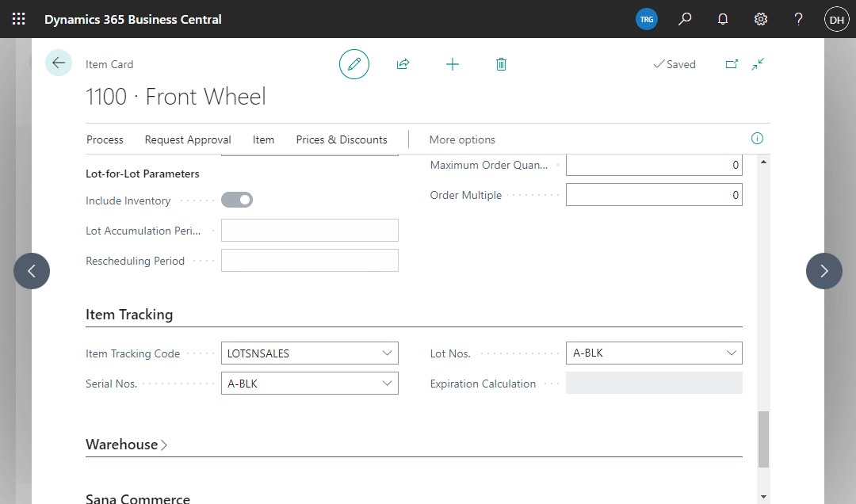Click the Expiration Calculation field
The width and height of the screenshot is (856, 504).
[x=654, y=383]
